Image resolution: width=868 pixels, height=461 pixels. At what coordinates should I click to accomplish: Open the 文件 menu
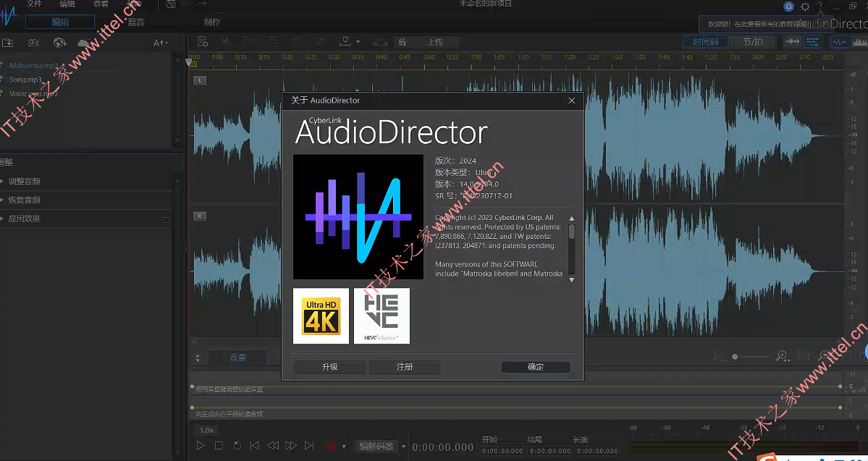click(34, 4)
